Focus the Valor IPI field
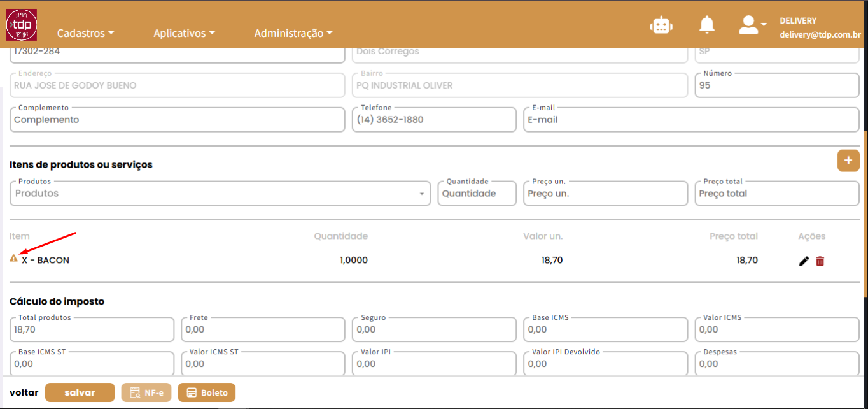Screen dimensions: 868x409 [434, 364]
